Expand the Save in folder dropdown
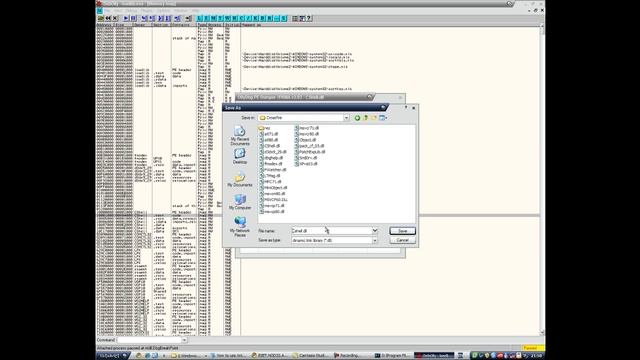The image size is (640, 360). (x=346, y=118)
